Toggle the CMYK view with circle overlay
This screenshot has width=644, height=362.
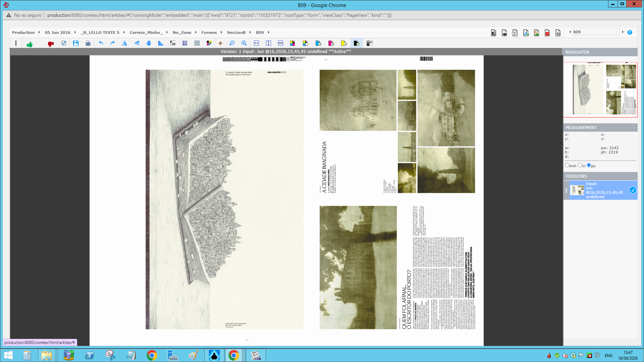point(305,43)
